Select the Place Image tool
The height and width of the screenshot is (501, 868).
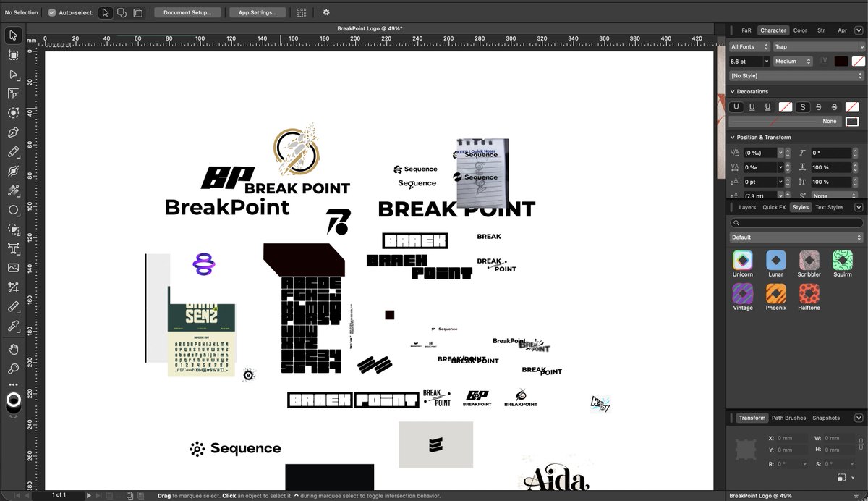13,268
